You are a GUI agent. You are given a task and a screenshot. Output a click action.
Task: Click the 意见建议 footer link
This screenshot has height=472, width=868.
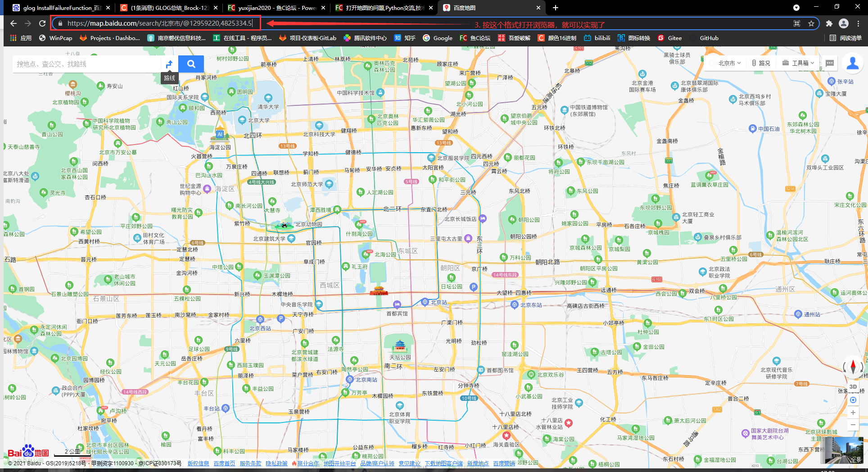410,463
